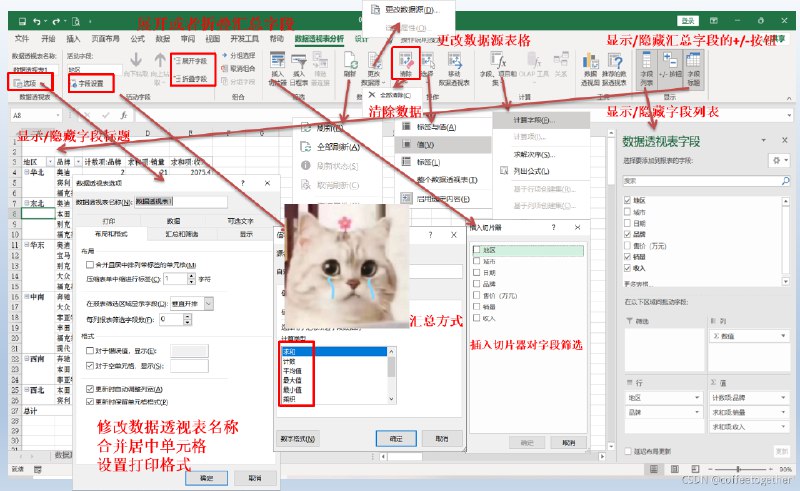Click the print preview icon in quick access
800x491 pixels.
[76, 21]
